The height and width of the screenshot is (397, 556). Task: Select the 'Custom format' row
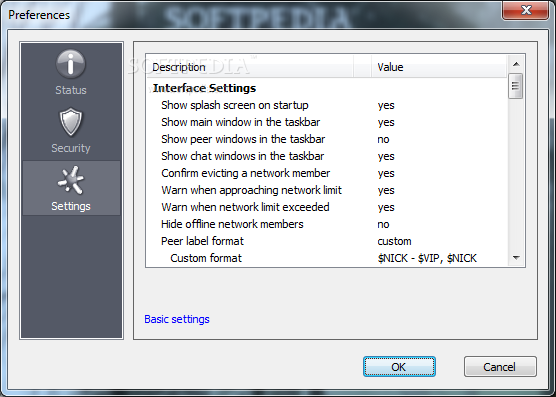pos(326,258)
